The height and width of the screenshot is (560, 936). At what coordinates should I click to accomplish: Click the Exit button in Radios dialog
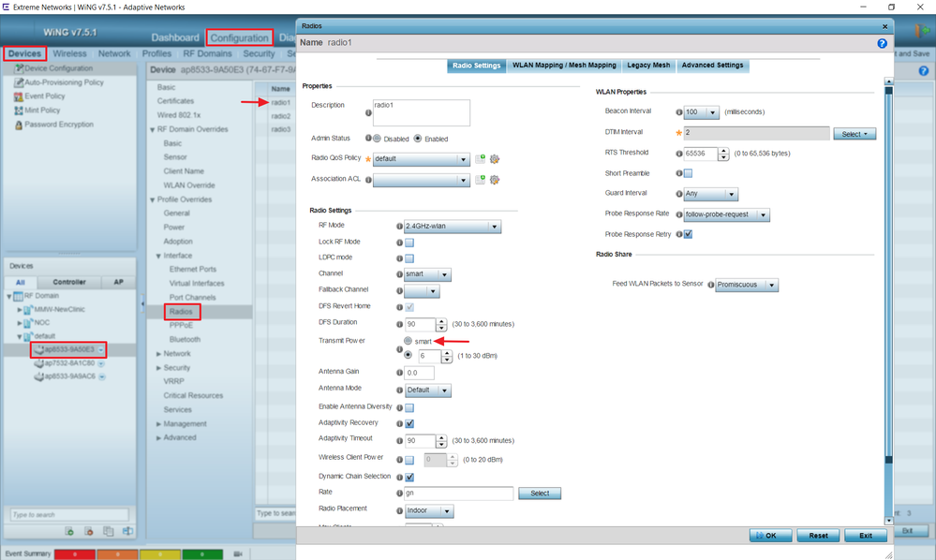click(x=866, y=536)
